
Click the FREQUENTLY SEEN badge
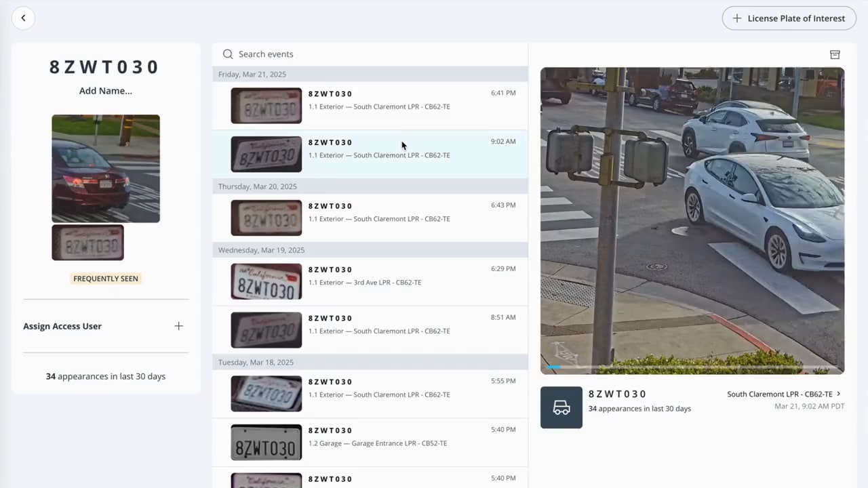click(x=106, y=279)
